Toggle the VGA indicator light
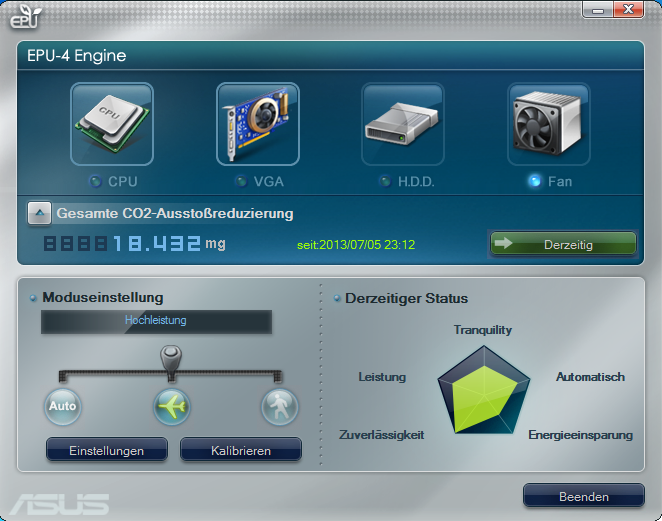 point(241,182)
